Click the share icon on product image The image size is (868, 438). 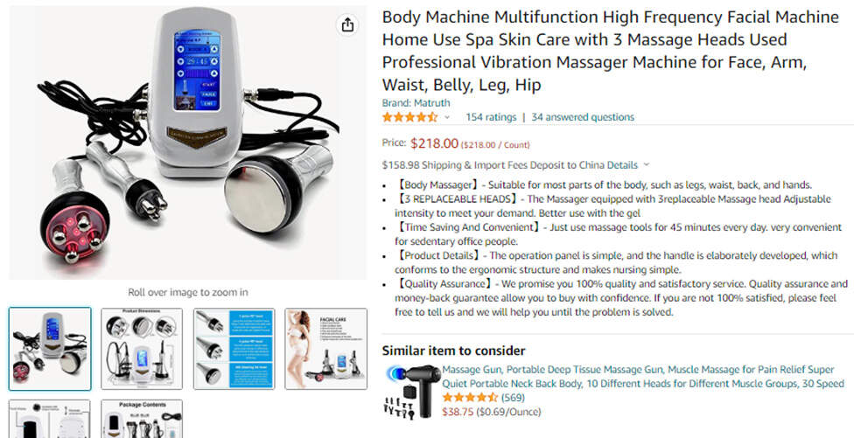(x=347, y=24)
